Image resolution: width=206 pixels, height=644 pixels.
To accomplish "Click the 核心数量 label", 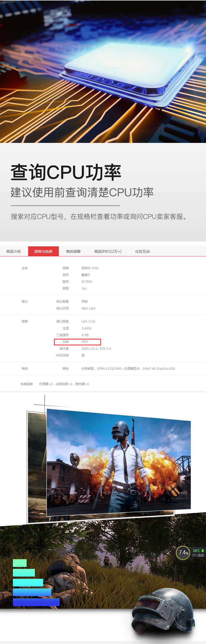I will [x=63, y=301].
